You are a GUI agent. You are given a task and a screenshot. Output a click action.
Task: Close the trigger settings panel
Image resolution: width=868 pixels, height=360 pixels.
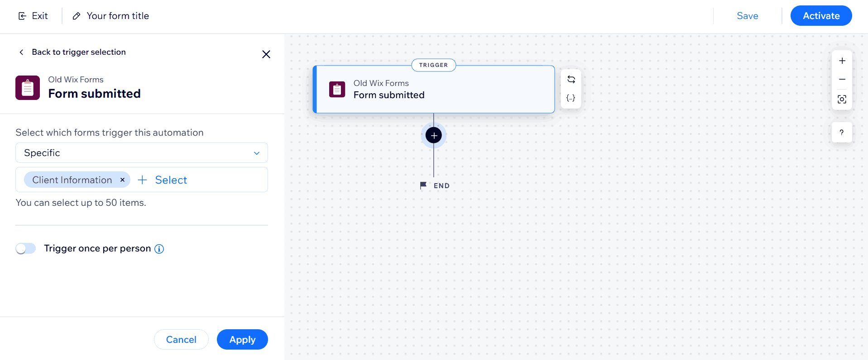tap(266, 54)
